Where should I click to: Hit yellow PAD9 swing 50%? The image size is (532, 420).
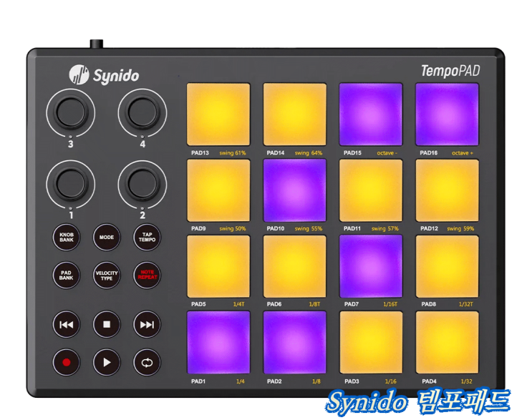[218, 190]
